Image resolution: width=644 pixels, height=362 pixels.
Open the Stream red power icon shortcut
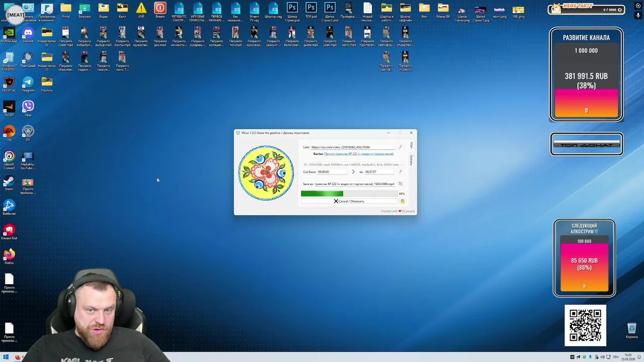pos(160,10)
